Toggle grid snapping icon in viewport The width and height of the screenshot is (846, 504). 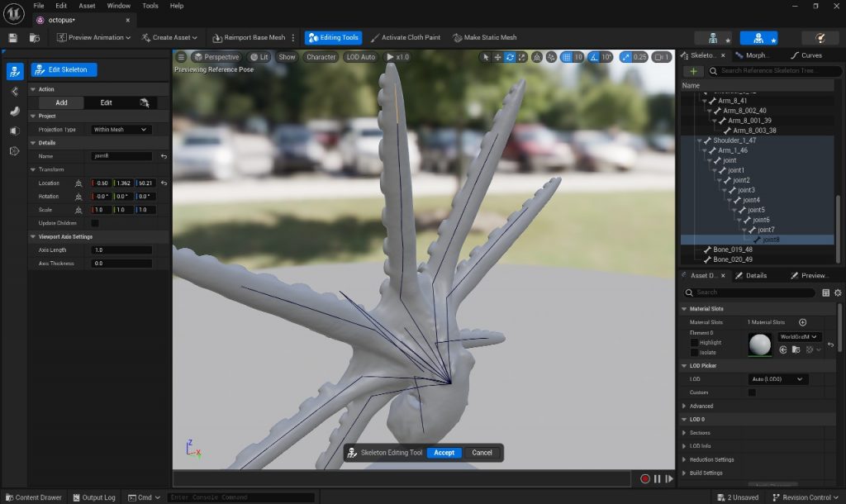566,57
